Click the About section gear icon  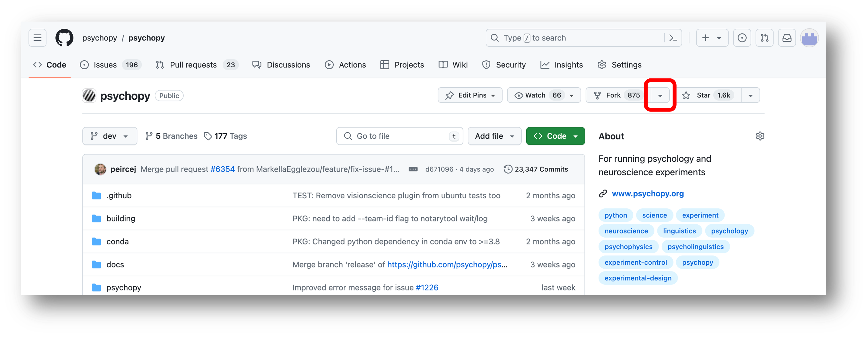760,136
